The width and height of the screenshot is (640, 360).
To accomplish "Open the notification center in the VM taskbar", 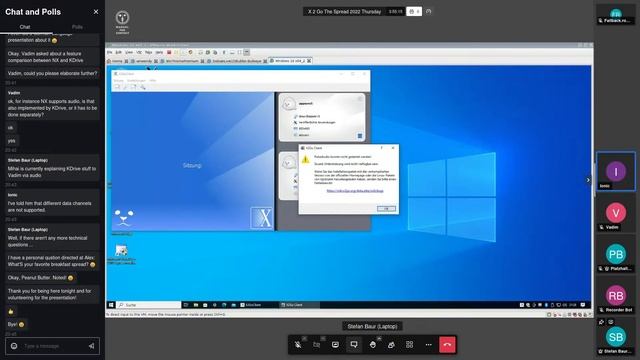I will [x=583, y=305].
